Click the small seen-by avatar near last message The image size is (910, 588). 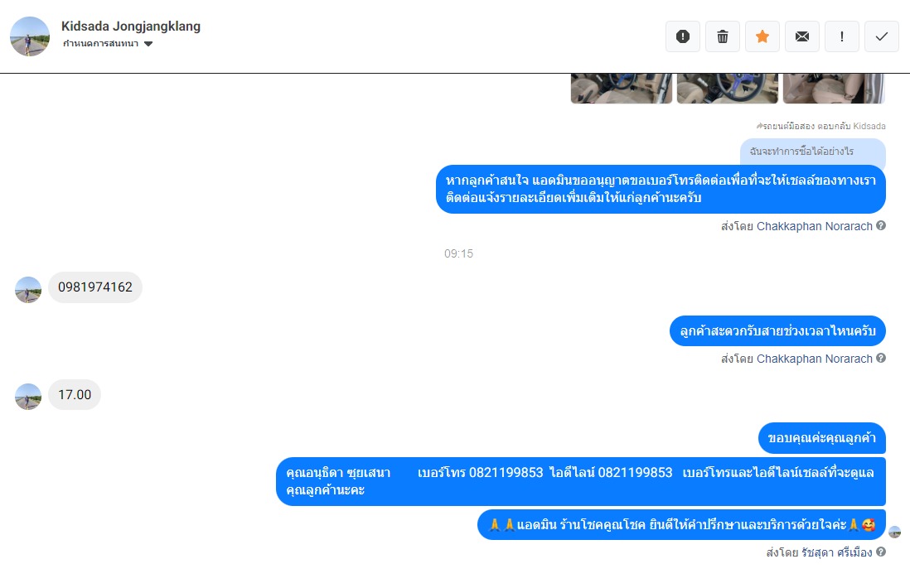click(894, 532)
